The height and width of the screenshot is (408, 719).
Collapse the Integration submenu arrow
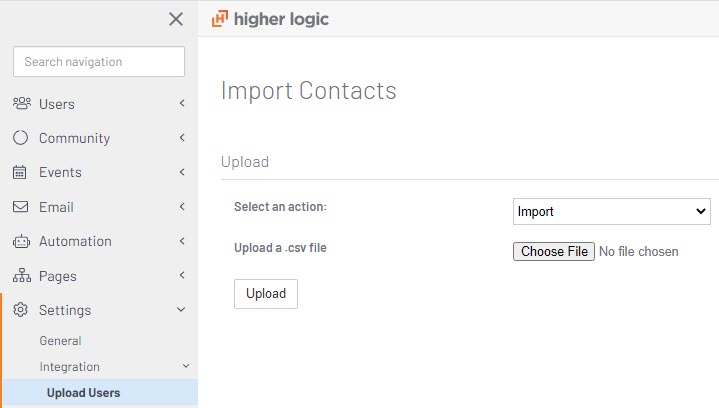186,366
